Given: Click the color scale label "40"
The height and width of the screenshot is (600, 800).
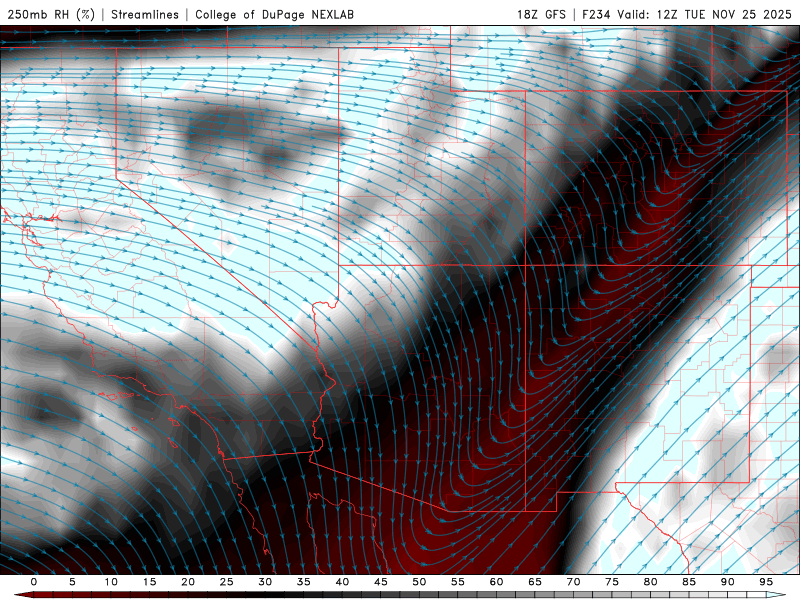Looking at the screenshot, I should click(x=342, y=582).
